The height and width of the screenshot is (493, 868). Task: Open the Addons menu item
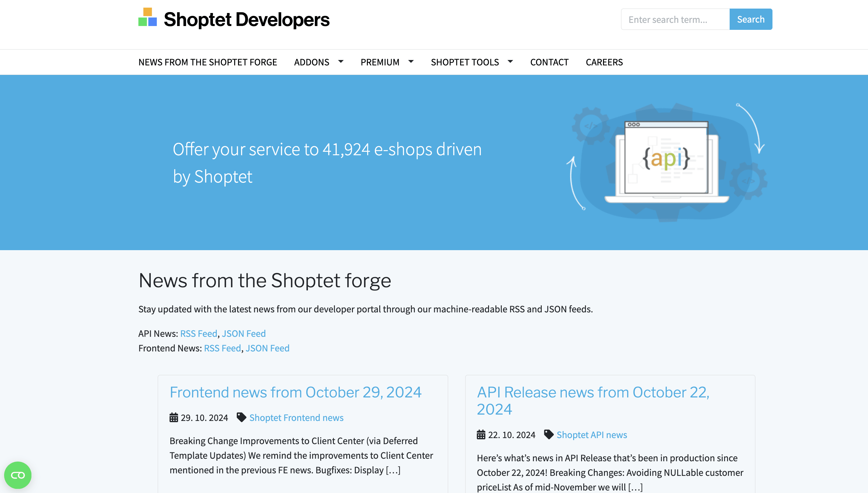point(311,62)
